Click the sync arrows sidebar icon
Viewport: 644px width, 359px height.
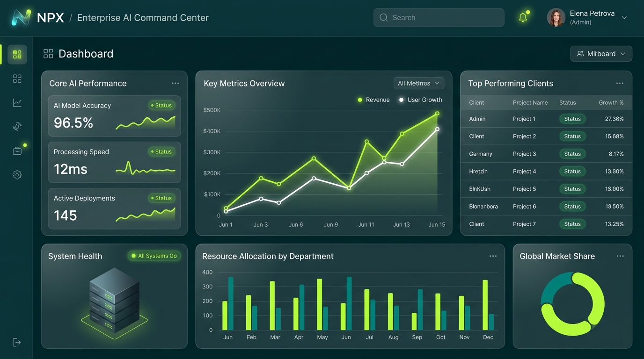(x=17, y=127)
